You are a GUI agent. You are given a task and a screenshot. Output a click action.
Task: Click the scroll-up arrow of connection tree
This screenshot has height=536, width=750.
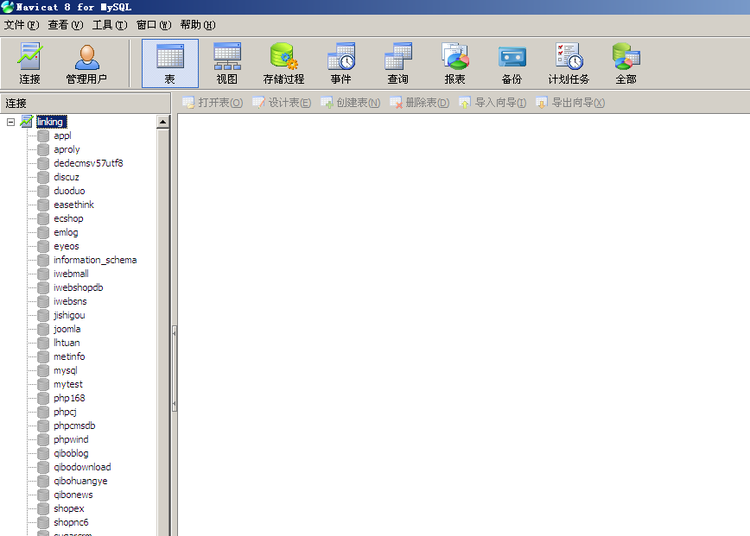163,122
